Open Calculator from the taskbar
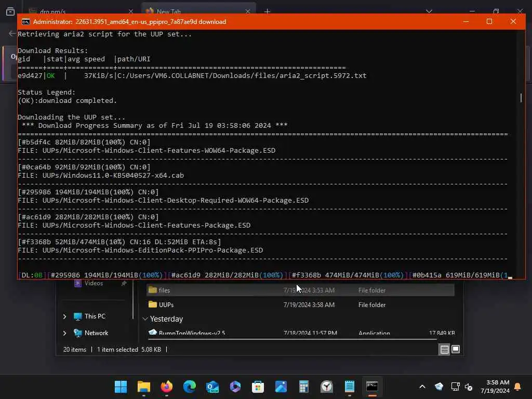Viewport: 532px width, 399px height. click(303, 387)
